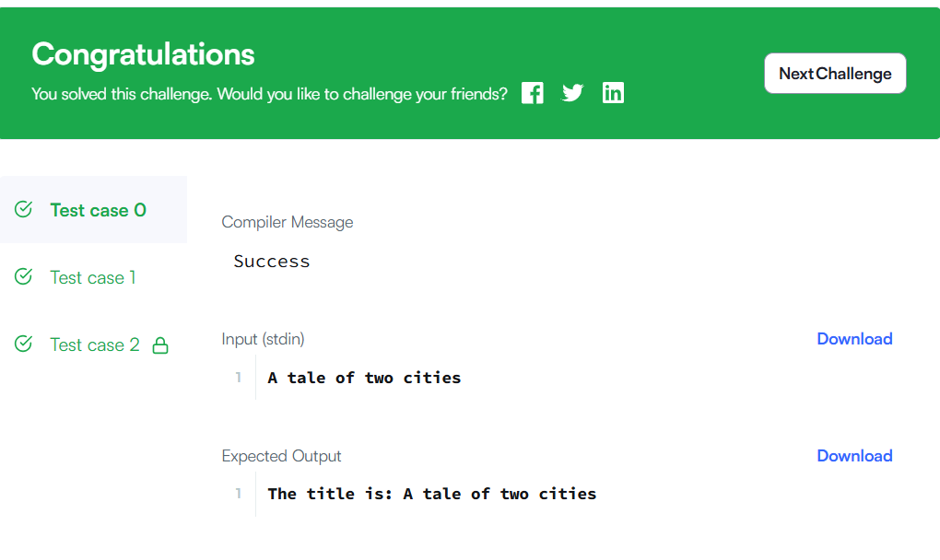Click line number 1 in Expected Output
Image resolution: width=940 pixels, height=560 pixels.
238,494
